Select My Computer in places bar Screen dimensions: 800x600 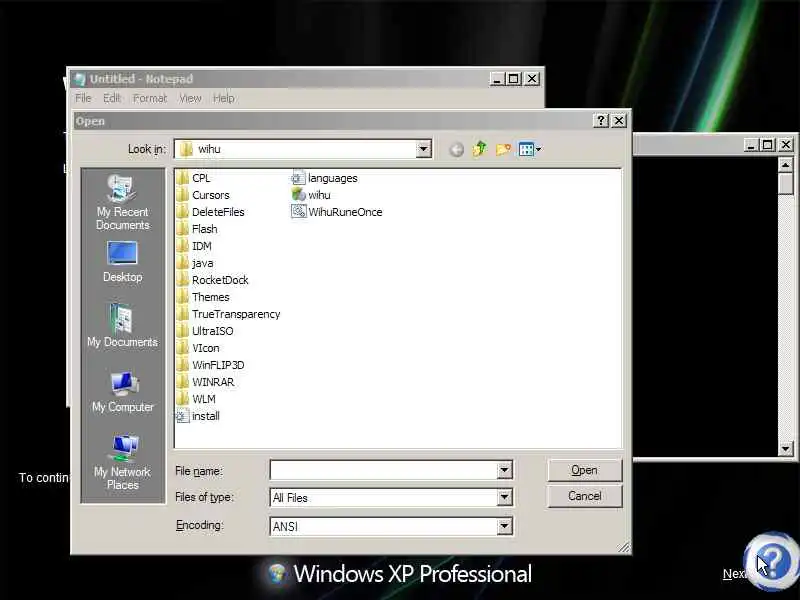[x=122, y=391]
